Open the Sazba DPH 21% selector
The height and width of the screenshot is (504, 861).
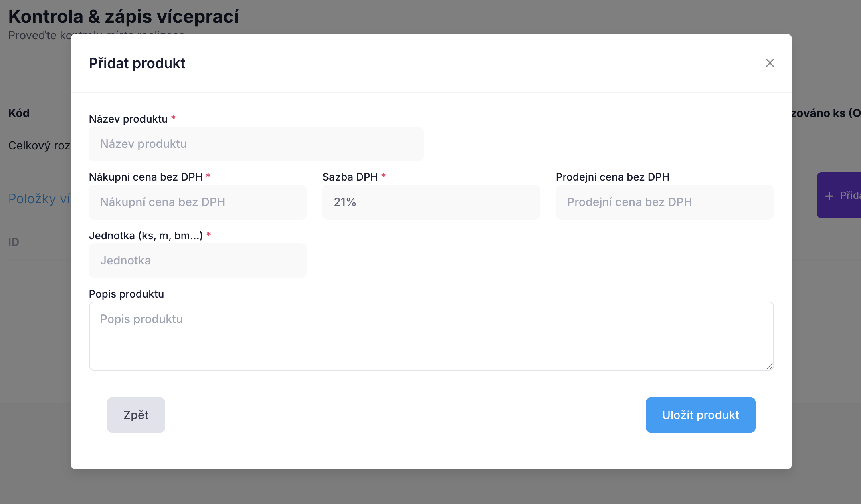click(431, 202)
